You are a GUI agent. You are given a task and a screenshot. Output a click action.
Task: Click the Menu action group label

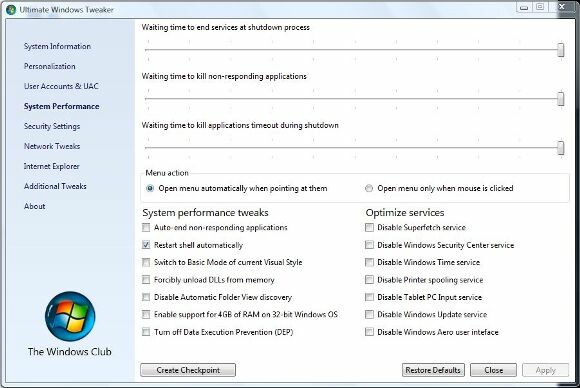coord(167,173)
